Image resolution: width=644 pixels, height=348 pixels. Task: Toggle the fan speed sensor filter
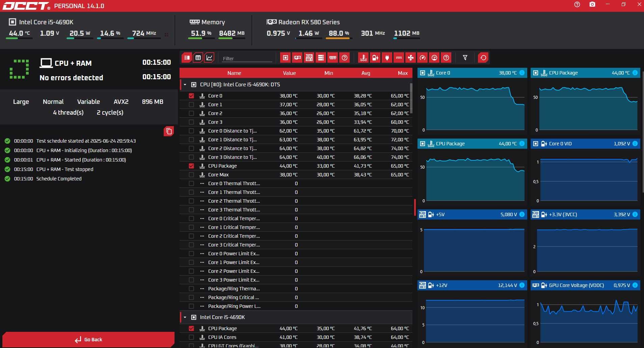coord(411,58)
